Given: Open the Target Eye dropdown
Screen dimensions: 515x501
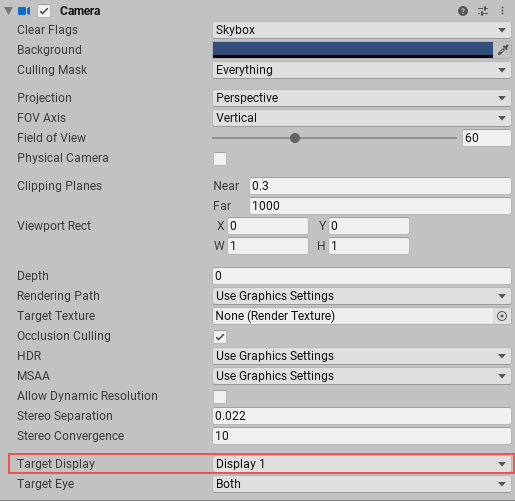Looking at the screenshot, I should (362, 484).
